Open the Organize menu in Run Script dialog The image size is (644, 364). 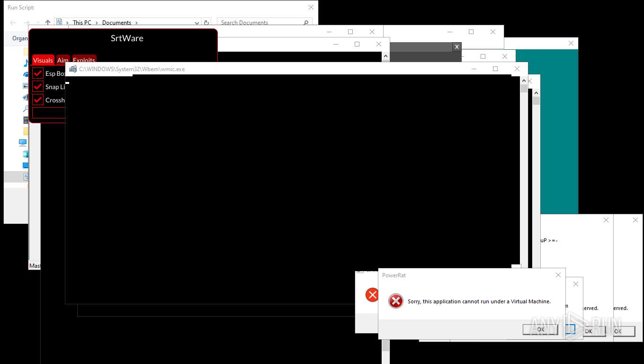point(20,38)
